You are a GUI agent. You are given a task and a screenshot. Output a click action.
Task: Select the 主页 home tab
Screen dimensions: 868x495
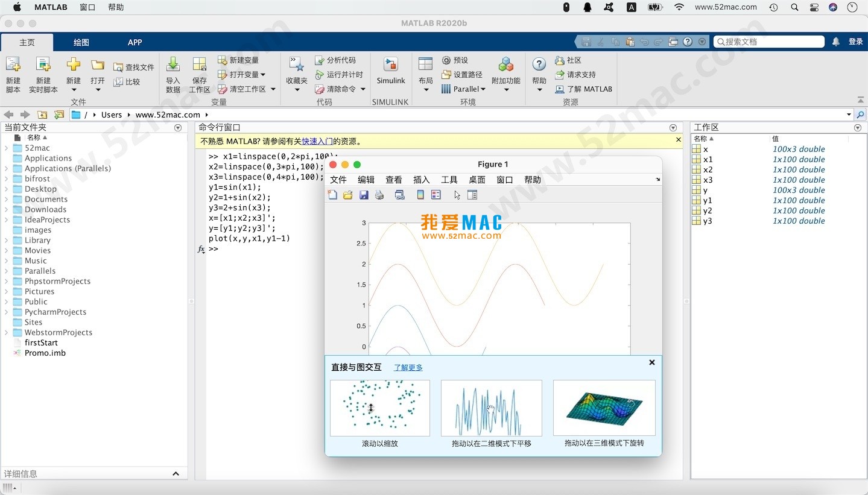[x=27, y=42]
